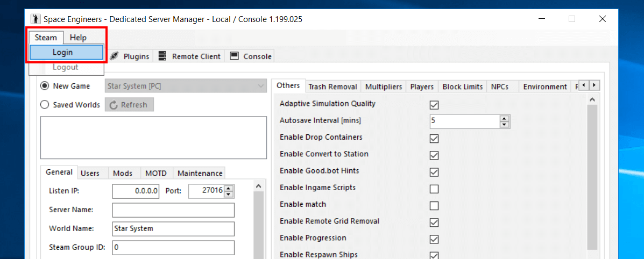Viewport: 644px width, 259px height.
Task: Toggle Enable Drop Containers checkbox
Action: point(434,139)
